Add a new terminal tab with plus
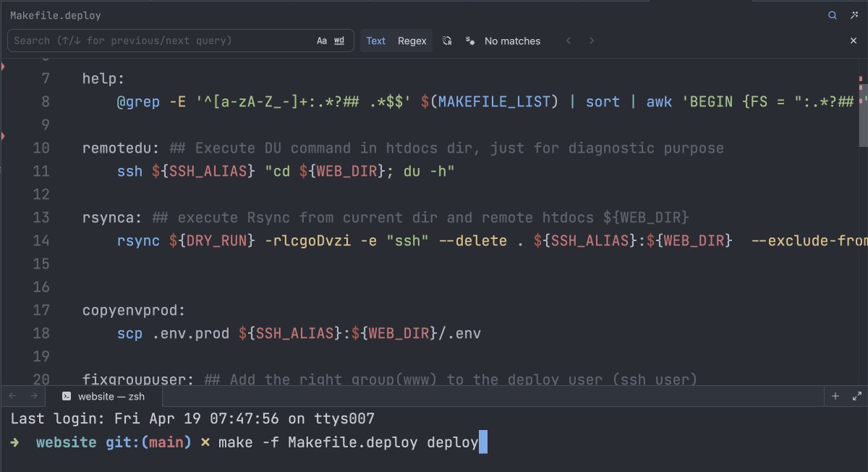The image size is (868, 472). (835, 396)
